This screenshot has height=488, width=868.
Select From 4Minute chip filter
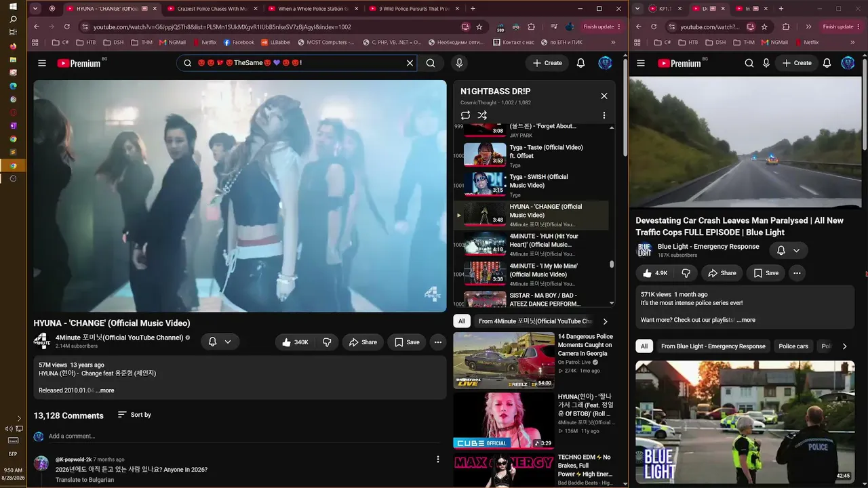(535, 321)
